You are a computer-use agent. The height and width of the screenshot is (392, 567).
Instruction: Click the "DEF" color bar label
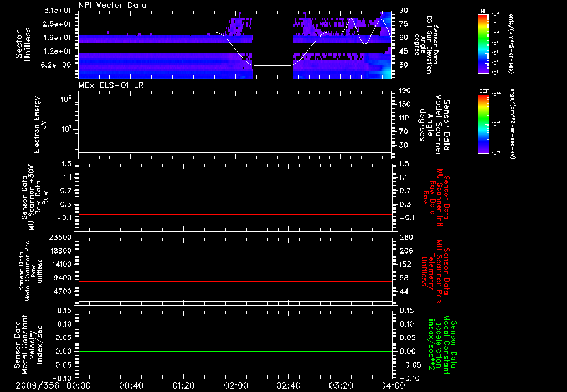click(x=483, y=91)
